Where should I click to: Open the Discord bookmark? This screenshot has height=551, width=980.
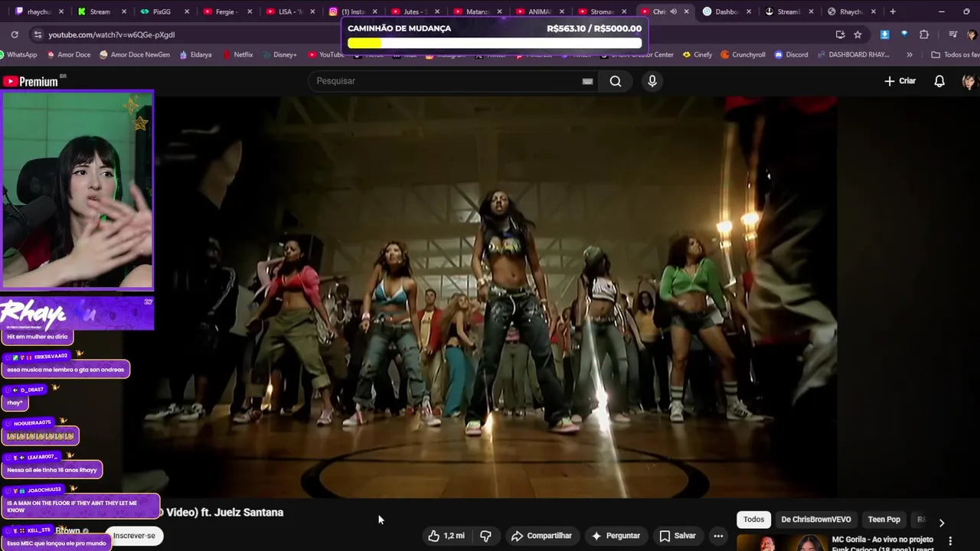pos(791,54)
